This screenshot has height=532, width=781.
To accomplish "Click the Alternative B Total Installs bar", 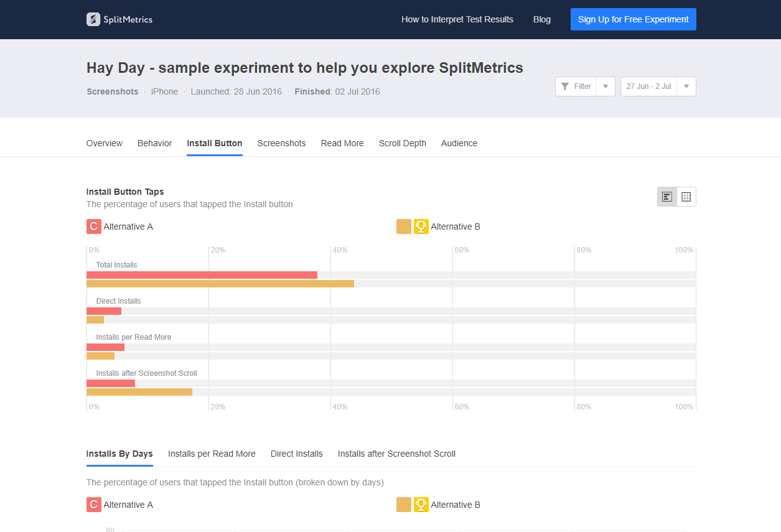I will [x=220, y=284].
